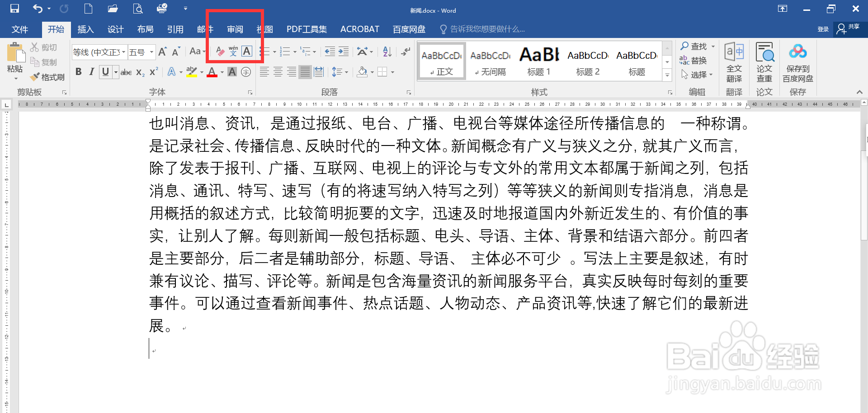Toggle Align left paragraph

264,72
